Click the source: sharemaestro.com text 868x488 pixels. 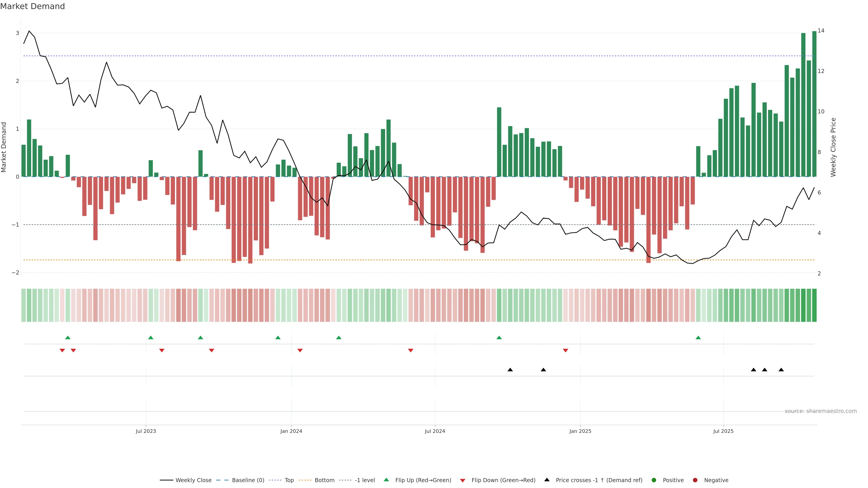pos(821,411)
